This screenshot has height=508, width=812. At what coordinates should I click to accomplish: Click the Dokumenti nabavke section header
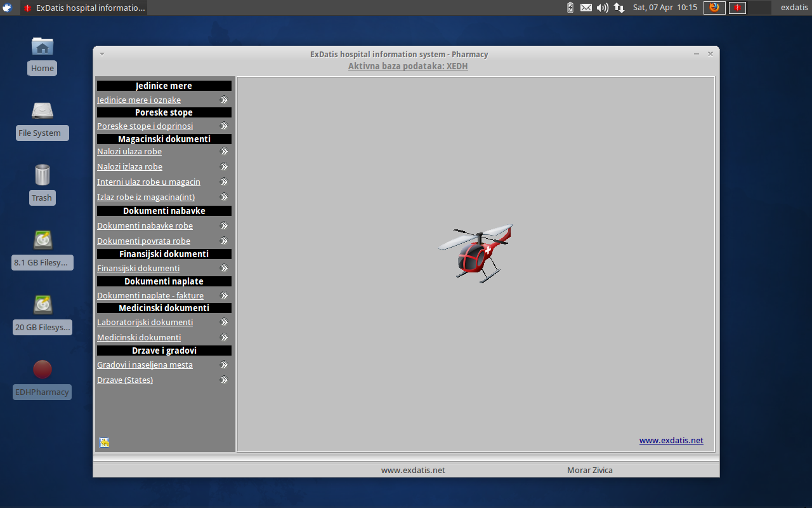(164, 211)
